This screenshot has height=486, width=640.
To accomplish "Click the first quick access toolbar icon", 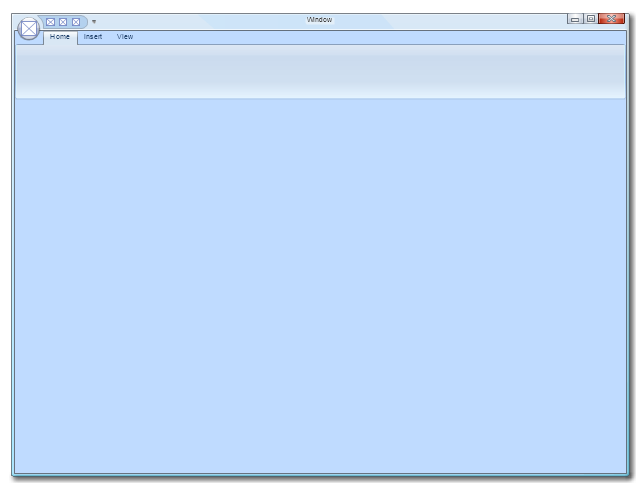I will coord(50,22).
